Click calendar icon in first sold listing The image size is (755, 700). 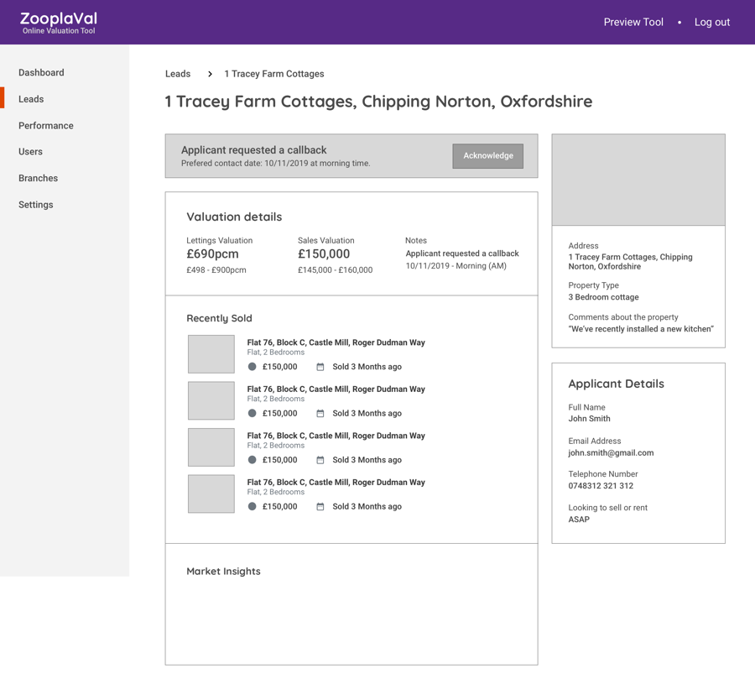[x=320, y=367]
